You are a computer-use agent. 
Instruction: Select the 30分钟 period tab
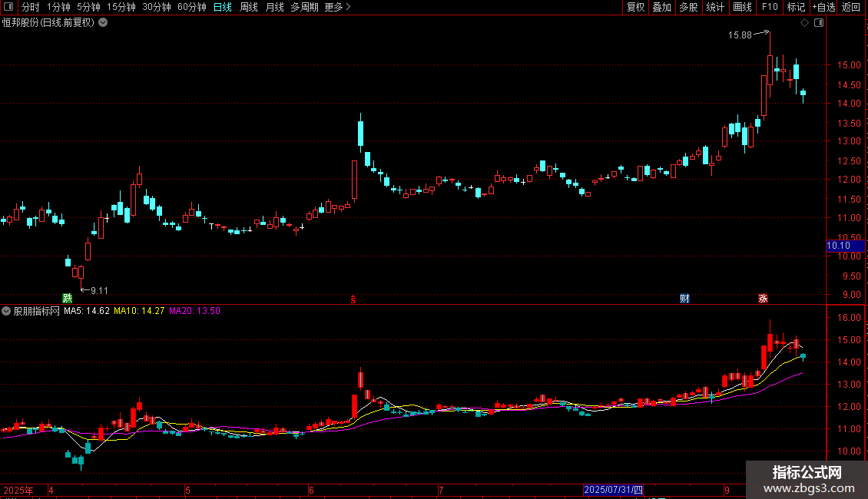(157, 7)
